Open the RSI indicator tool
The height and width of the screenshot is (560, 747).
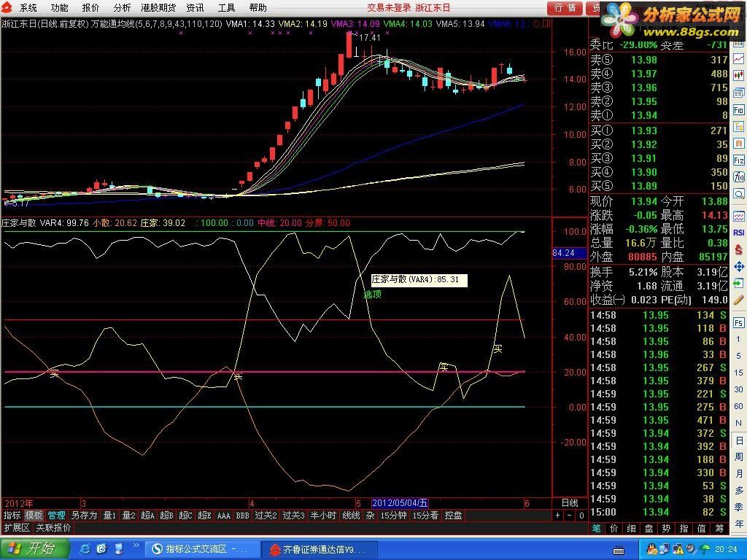coord(739,233)
